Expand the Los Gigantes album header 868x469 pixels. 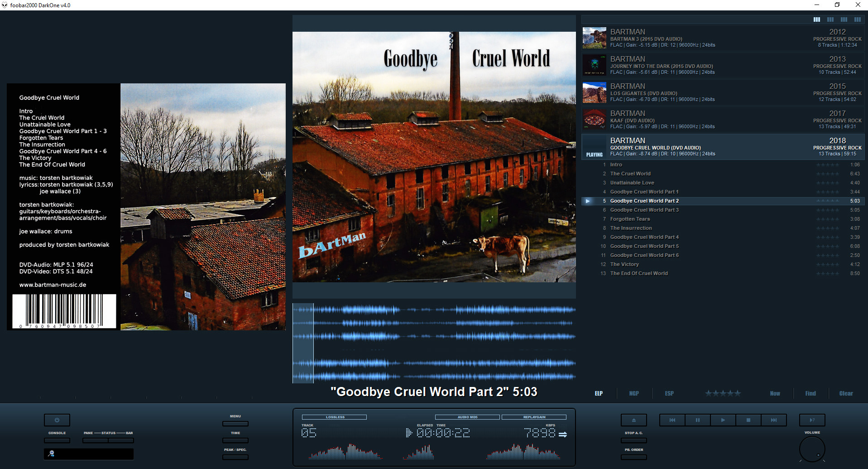(723, 92)
